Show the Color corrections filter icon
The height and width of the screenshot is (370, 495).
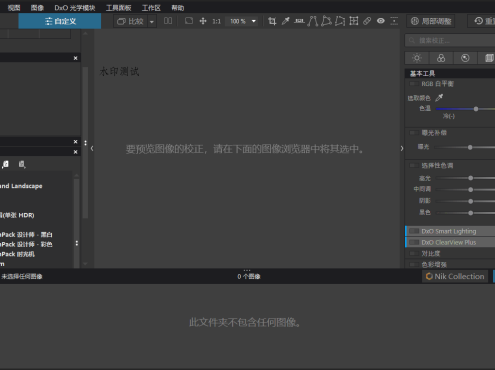coord(441,58)
